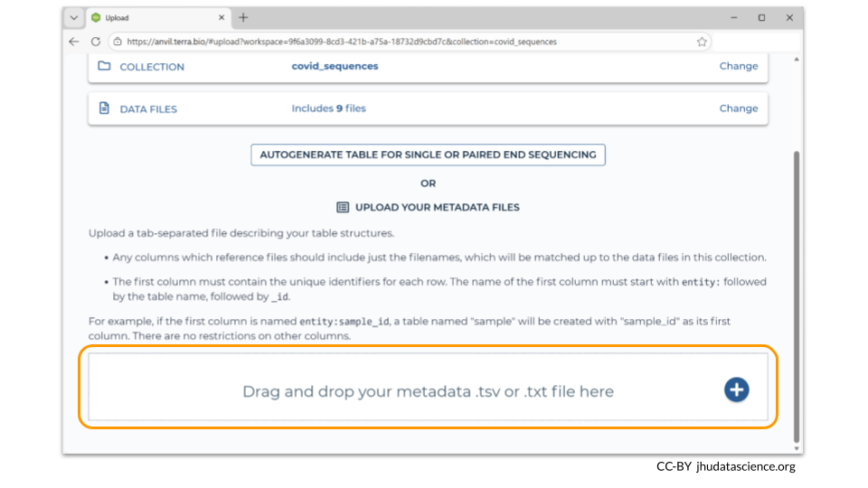
Task: Click 'Includes 9 files' text
Action: tap(329, 108)
